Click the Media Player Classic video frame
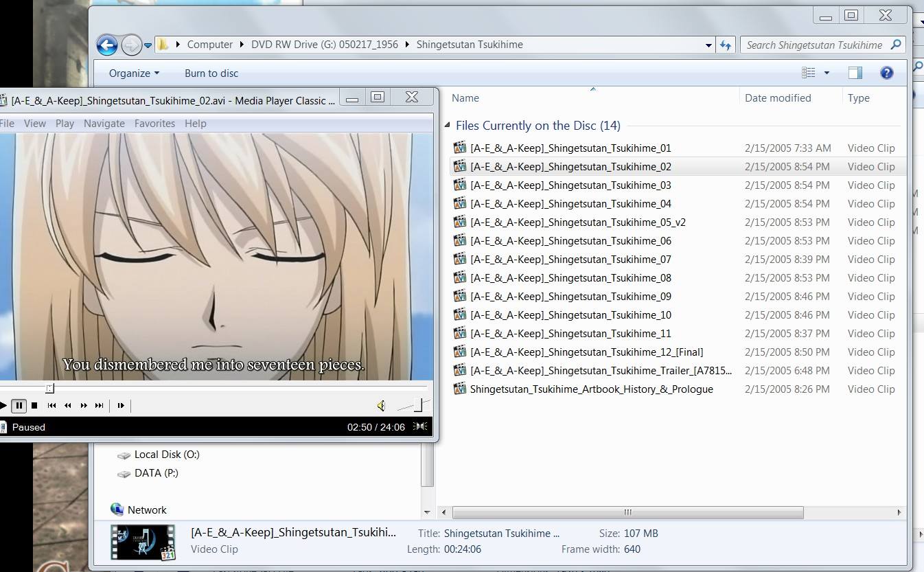924x572 pixels. tap(216, 256)
